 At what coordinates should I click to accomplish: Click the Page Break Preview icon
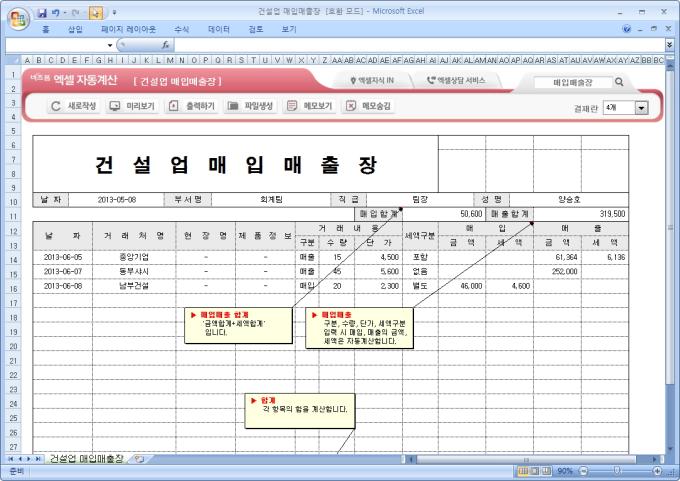546,471
